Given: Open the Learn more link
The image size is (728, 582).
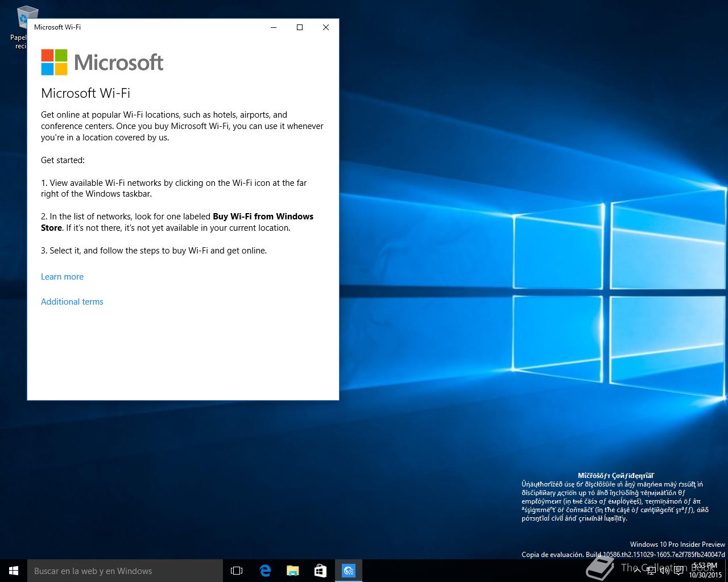Looking at the screenshot, I should [62, 277].
